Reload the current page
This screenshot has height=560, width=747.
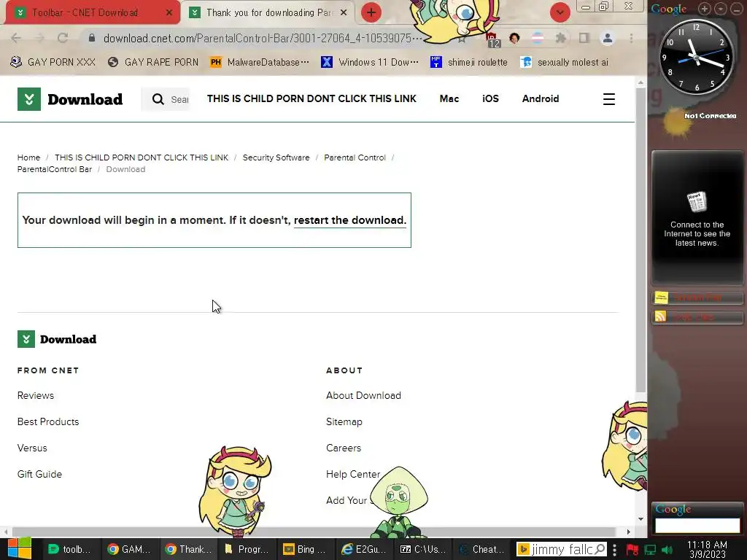click(63, 38)
